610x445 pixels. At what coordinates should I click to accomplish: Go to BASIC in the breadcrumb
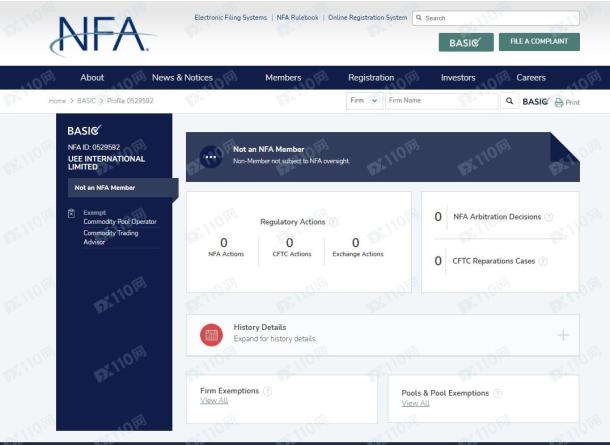pos(86,101)
